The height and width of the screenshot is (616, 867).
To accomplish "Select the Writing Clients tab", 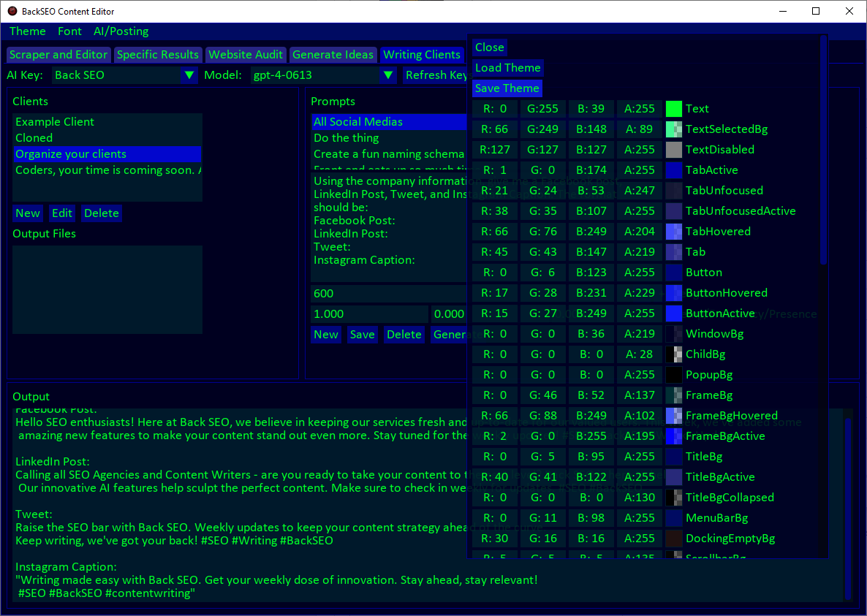I will (422, 55).
